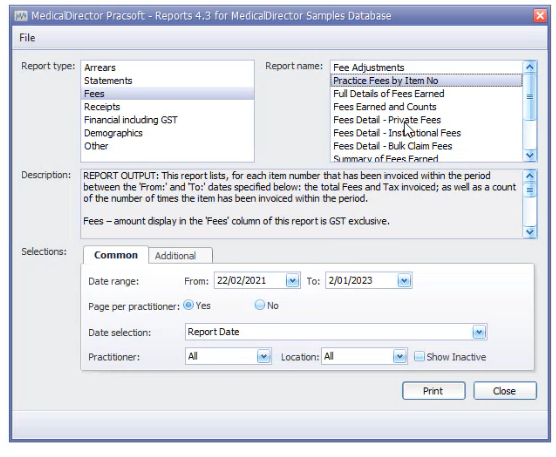
Task: Click Description box scroll up arrow
Action: [530, 175]
